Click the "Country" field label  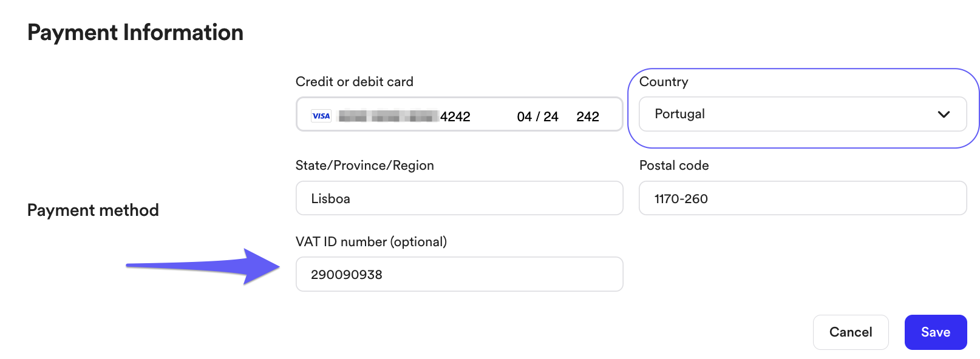click(664, 82)
